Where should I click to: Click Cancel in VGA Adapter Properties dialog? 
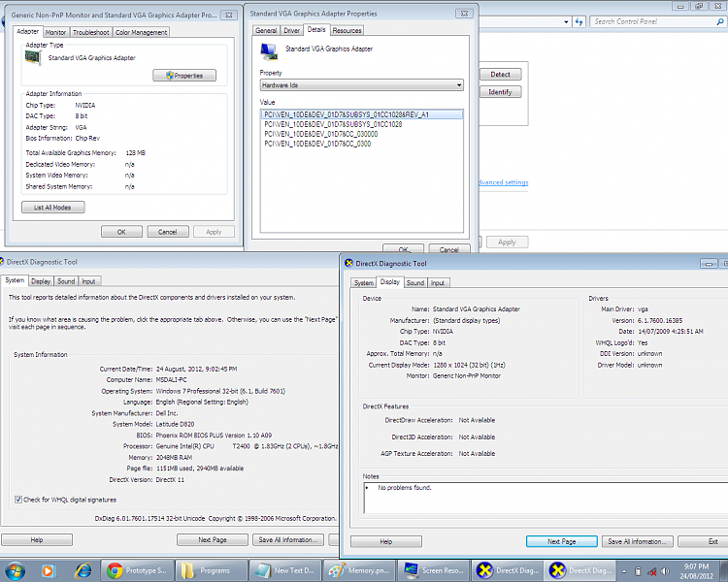449,249
